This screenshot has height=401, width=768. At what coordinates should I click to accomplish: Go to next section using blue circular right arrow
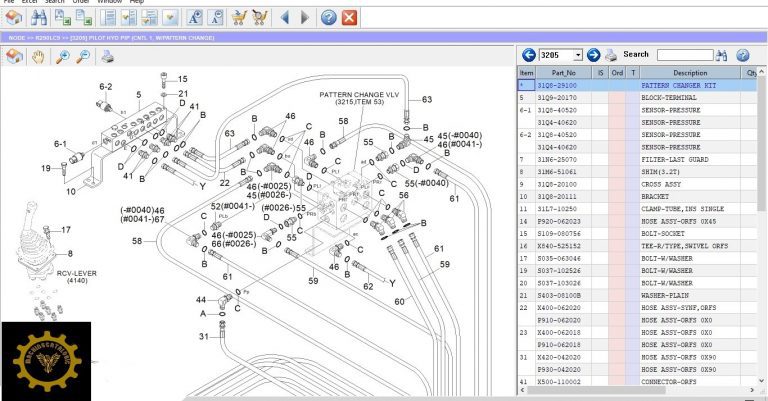[x=594, y=55]
